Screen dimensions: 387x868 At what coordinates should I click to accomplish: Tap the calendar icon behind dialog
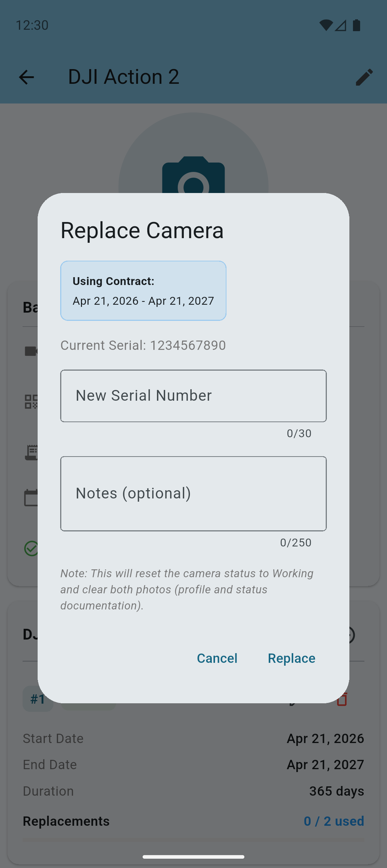click(x=31, y=498)
